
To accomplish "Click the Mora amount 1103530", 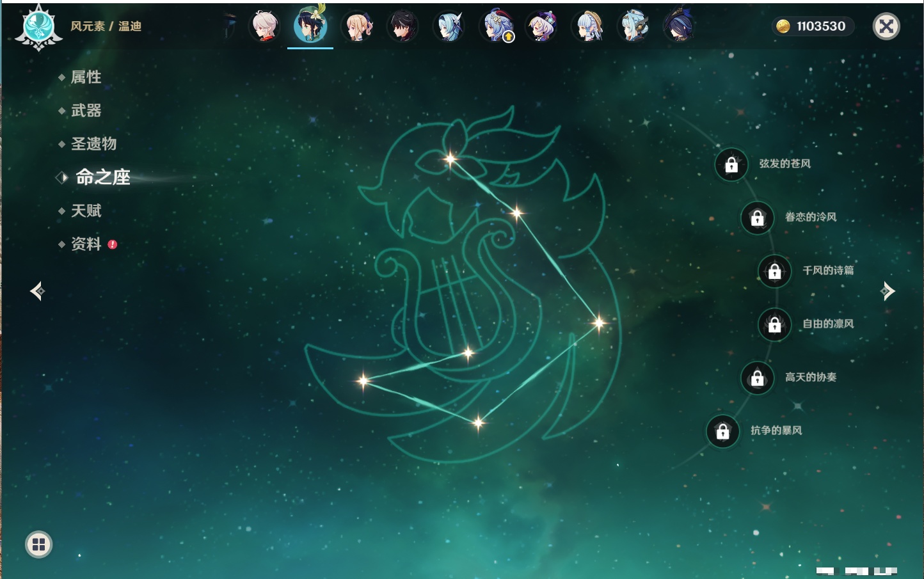I will pos(821,26).
